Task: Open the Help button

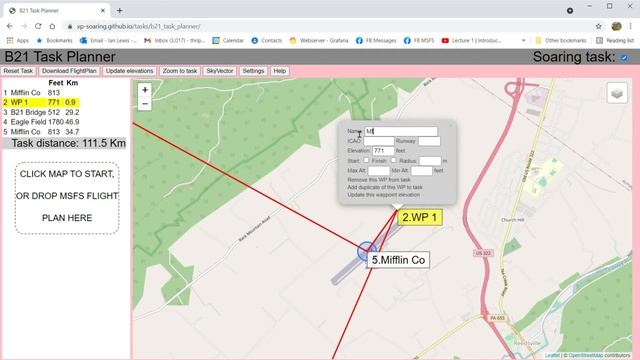Action: 280,71
